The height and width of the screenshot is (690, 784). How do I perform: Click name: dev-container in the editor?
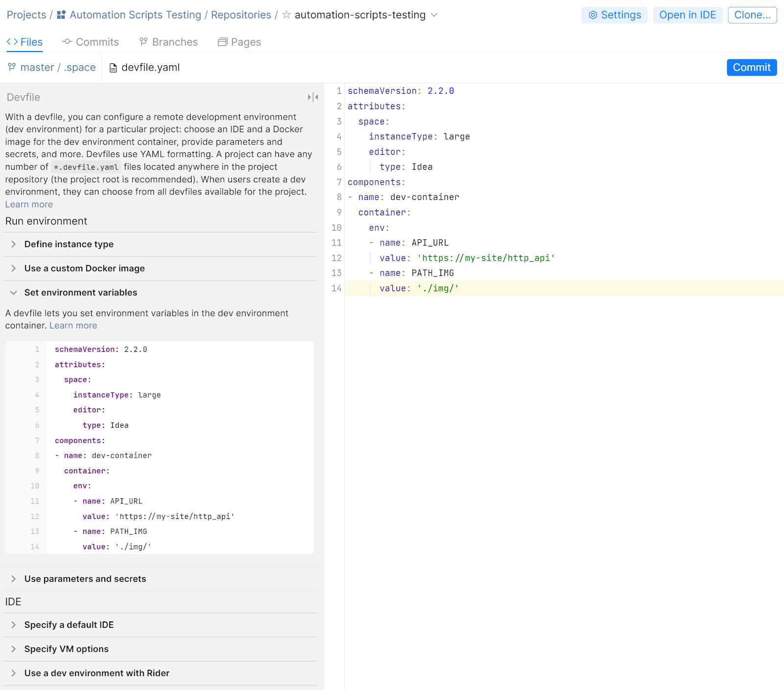point(409,197)
